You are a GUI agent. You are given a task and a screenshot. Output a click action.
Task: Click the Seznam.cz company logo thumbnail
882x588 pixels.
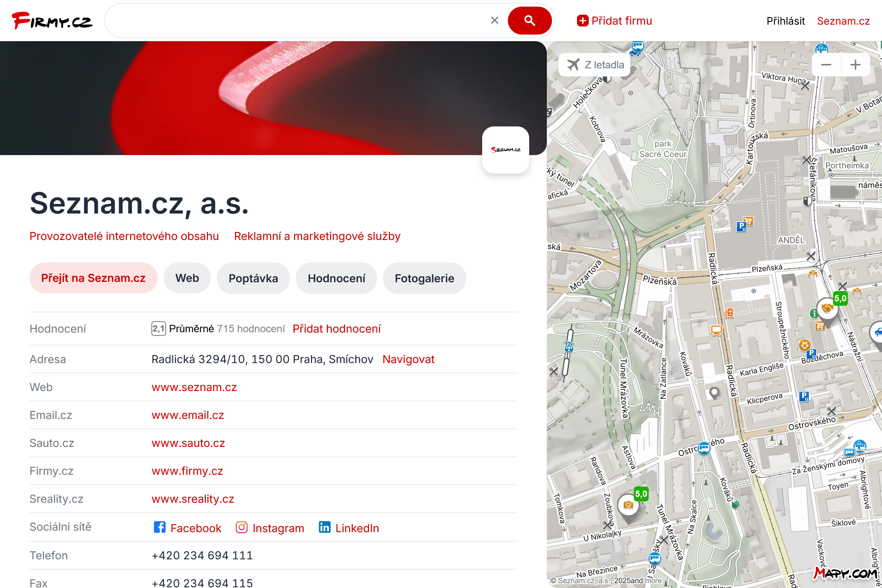click(x=506, y=150)
